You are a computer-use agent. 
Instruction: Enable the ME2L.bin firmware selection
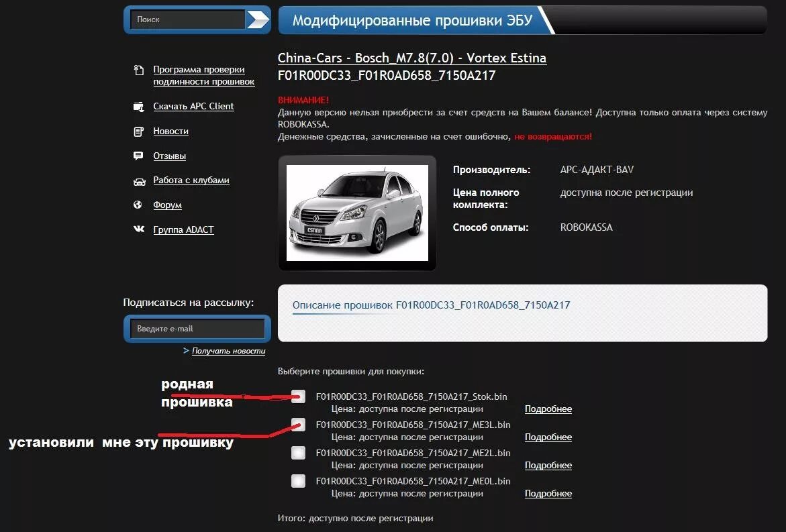(297, 452)
